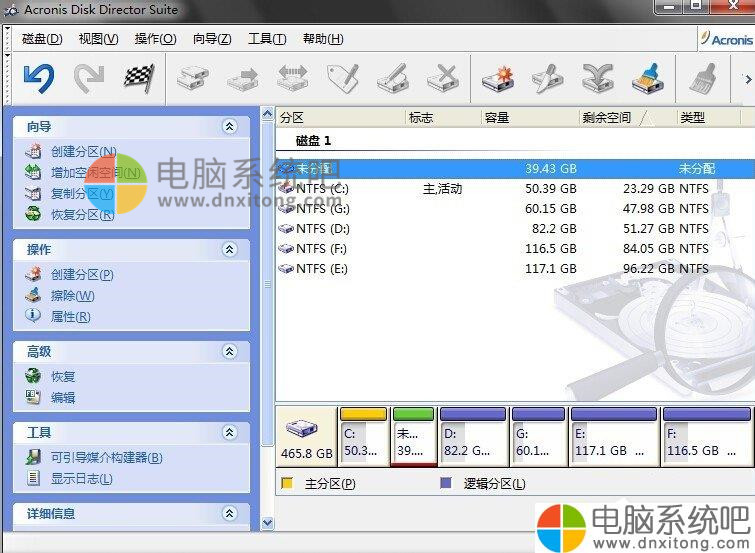Viewport: 755px width, 553px height.
Task: Click the 属性(R) info icon
Action: [x=33, y=316]
